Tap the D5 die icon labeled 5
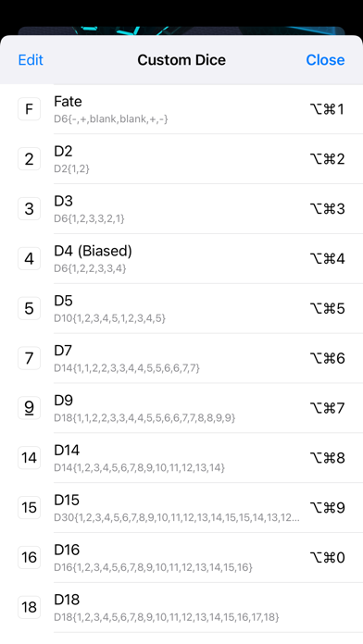 click(30, 308)
